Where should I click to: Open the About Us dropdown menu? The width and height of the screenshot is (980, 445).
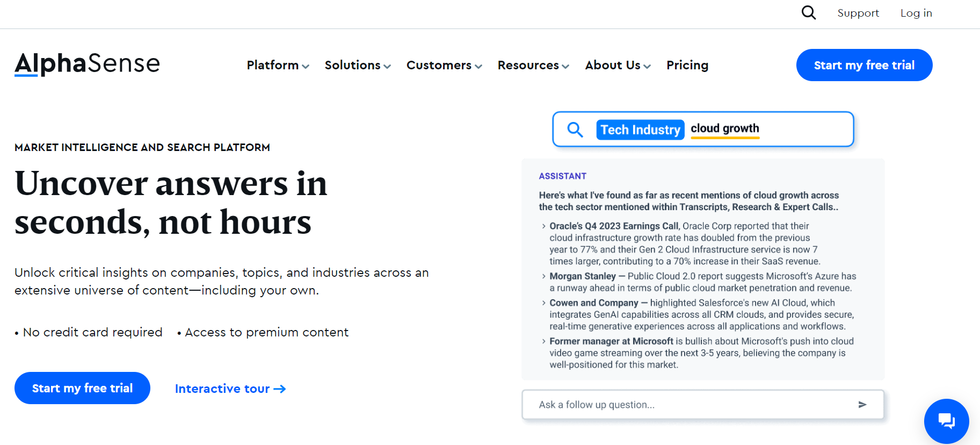(618, 65)
